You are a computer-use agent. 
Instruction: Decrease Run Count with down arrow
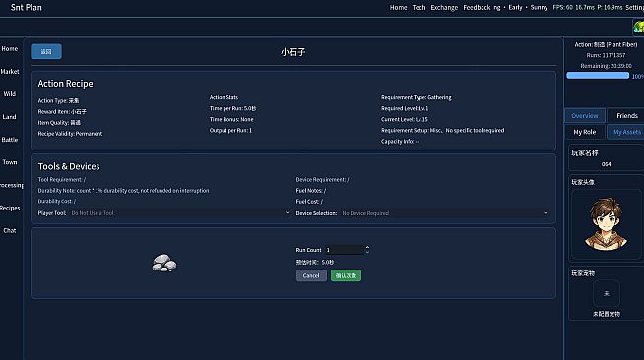[x=367, y=252]
